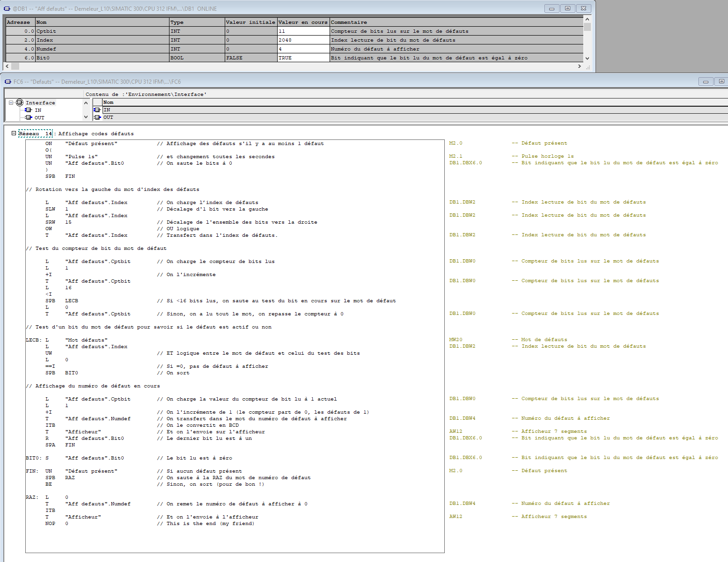
Task: Close the DB1 Aff defauts window
Action: click(x=583, y=8)
